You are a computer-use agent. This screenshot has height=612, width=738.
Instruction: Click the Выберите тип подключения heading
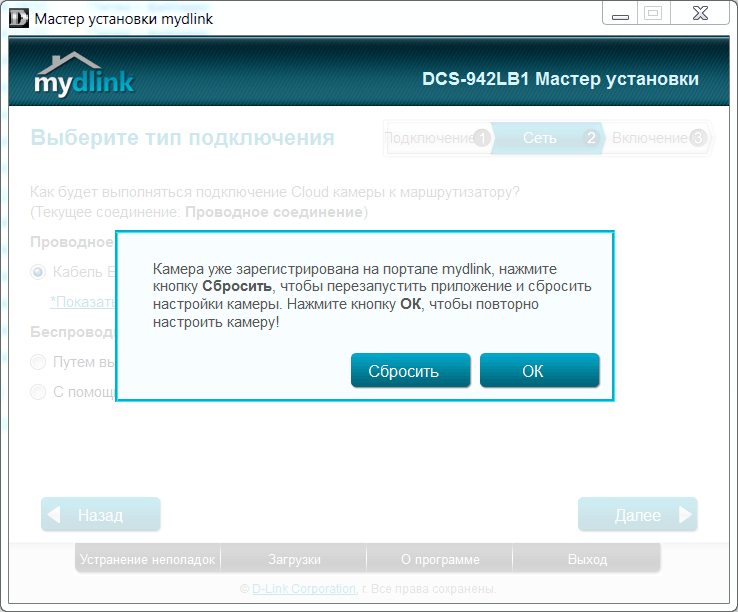[x=183, y=137]
